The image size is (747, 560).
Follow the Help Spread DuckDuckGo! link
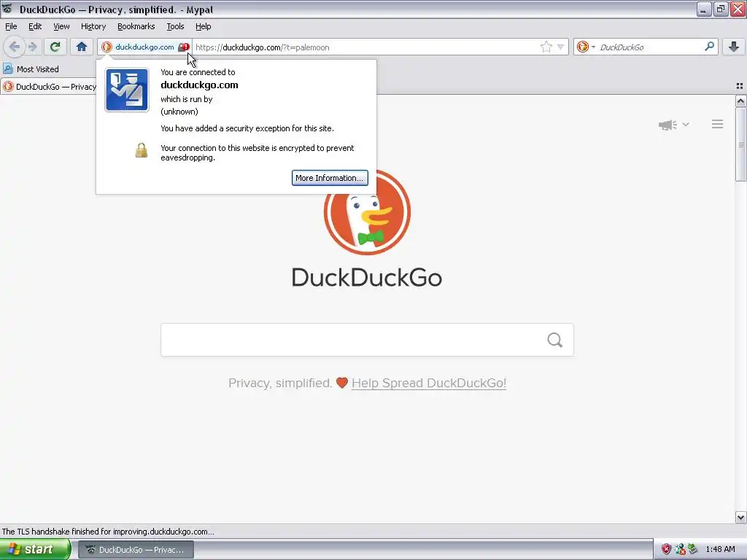429,383
